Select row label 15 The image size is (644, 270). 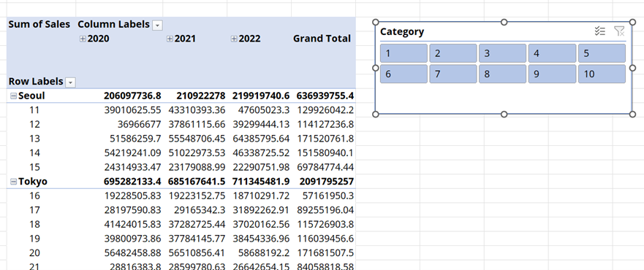click(35, 167)
